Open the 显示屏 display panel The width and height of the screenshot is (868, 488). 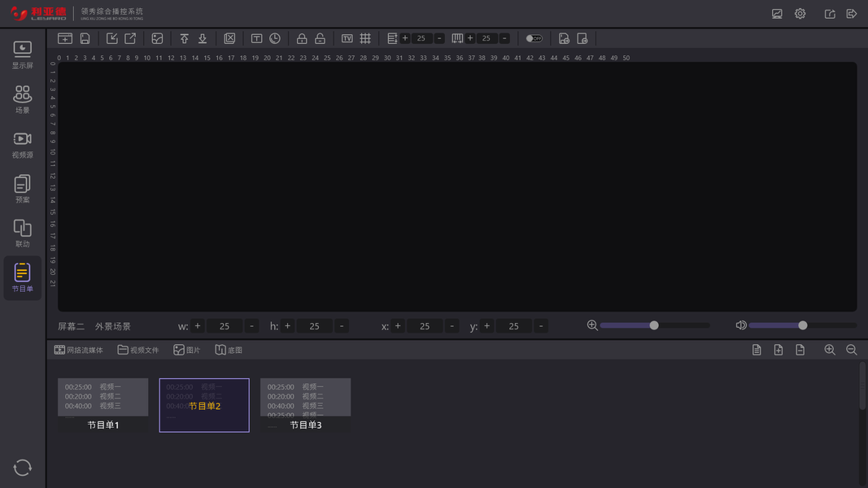(22, 54)
